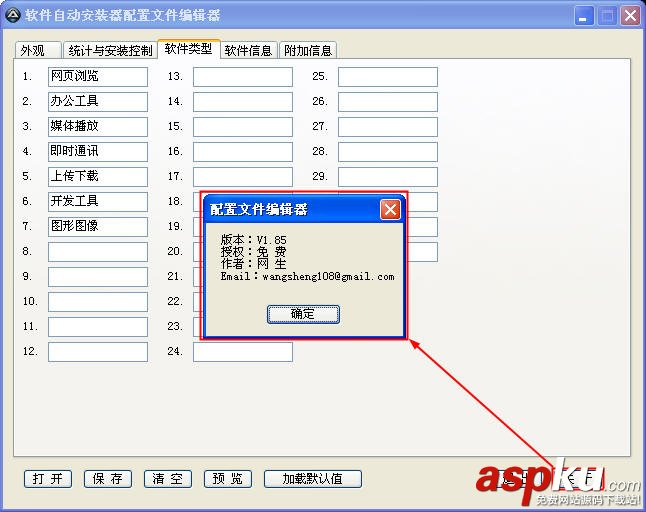Image resolution: width=646 pixels, height=512 pixels.
Task: Focus the empty input field 13
Action: click(243, 77)
